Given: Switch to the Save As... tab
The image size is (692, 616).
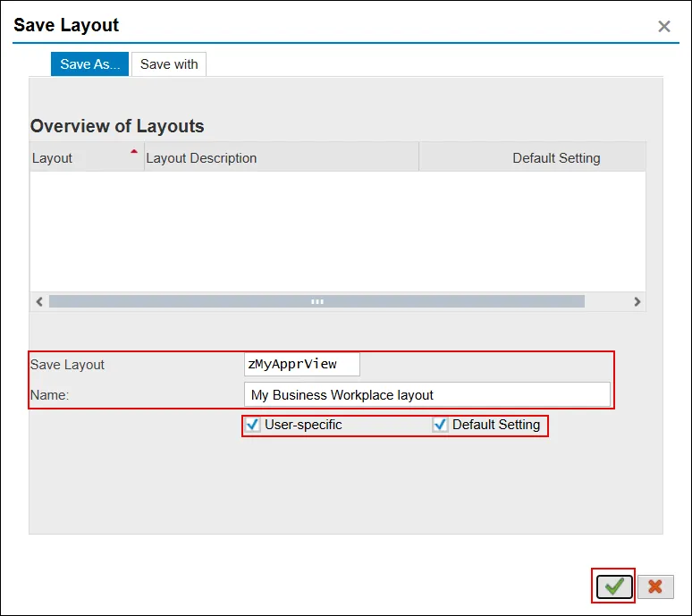Looking at the screenshot, I should click(90, 64).
